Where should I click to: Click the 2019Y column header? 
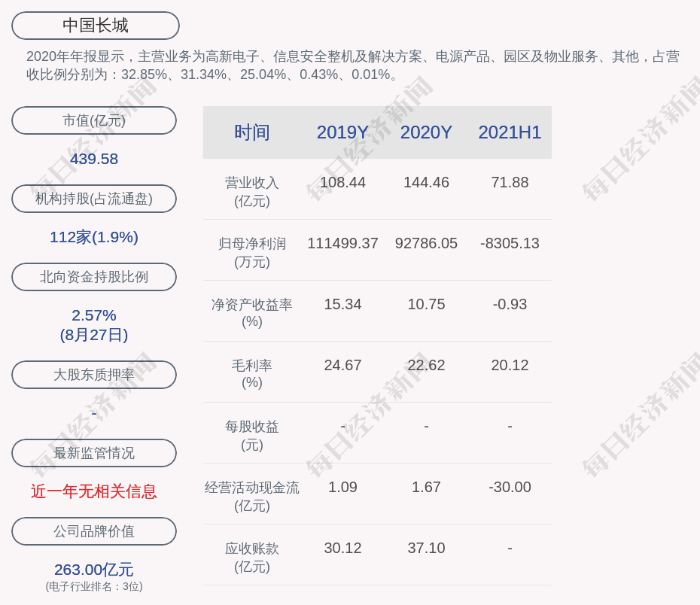342,132
